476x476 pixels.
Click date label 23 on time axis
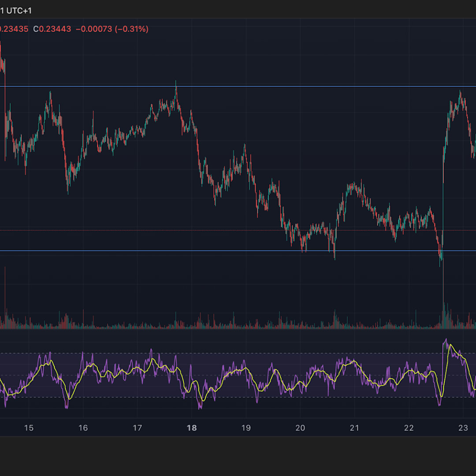click(463, 428)
